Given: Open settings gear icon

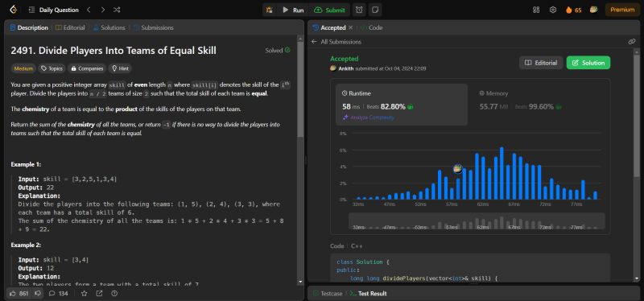Looking at the screenshot, I should coord(553,10).
